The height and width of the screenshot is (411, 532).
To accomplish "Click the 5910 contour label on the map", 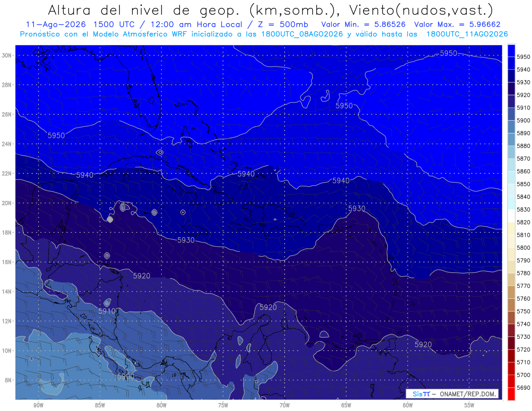I will [x=107, y=311].
